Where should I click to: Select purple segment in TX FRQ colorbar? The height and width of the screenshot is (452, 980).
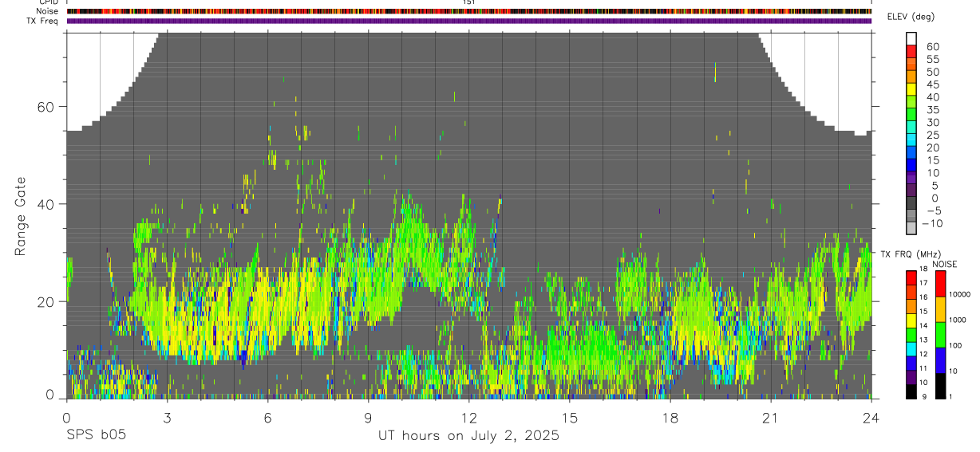[911, 377]
